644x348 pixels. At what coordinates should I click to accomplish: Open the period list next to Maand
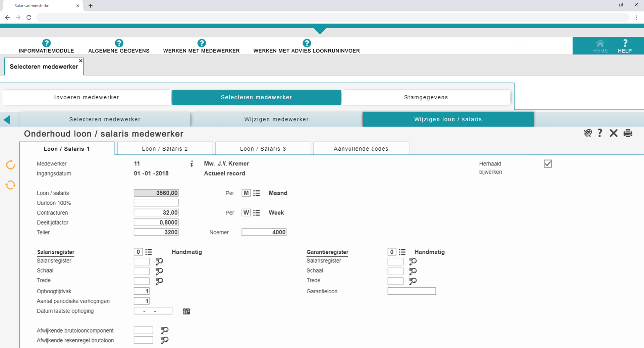tap(257, 193)
